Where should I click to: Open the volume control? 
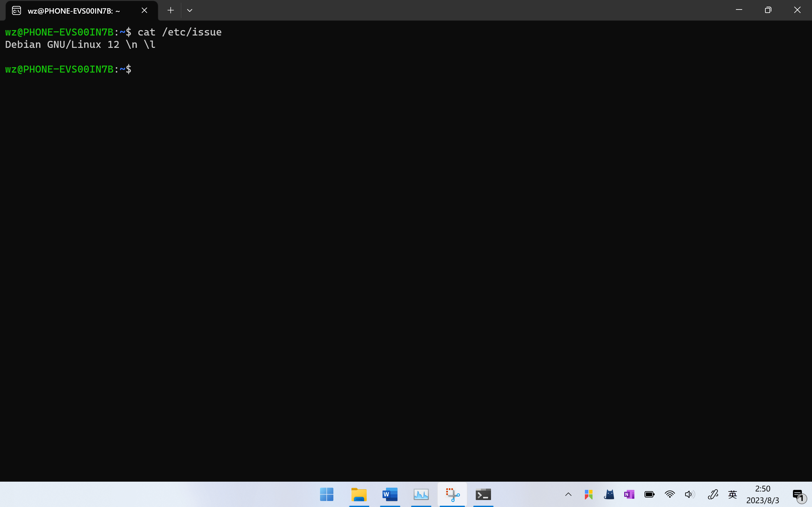click(x=689, y=494)
